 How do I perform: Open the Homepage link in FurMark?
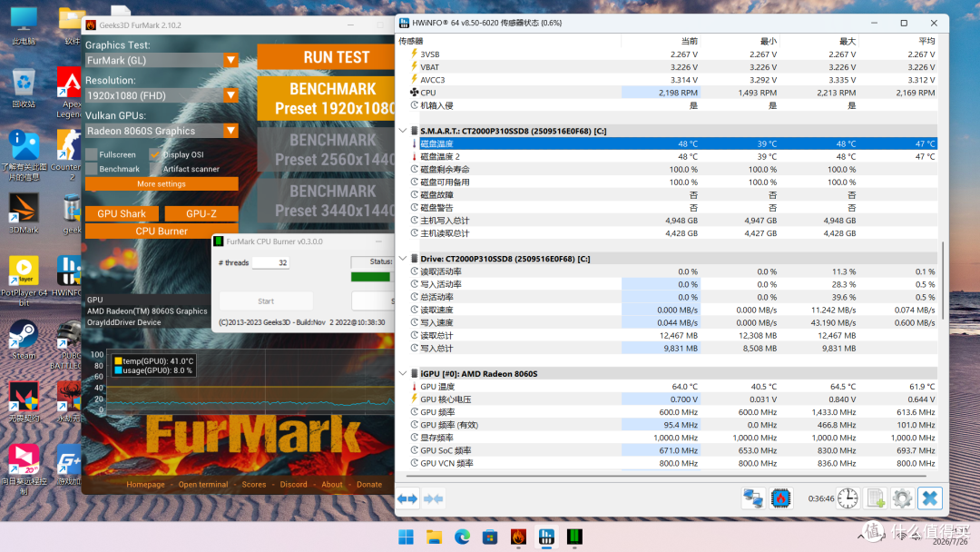(x=145, y=485)
